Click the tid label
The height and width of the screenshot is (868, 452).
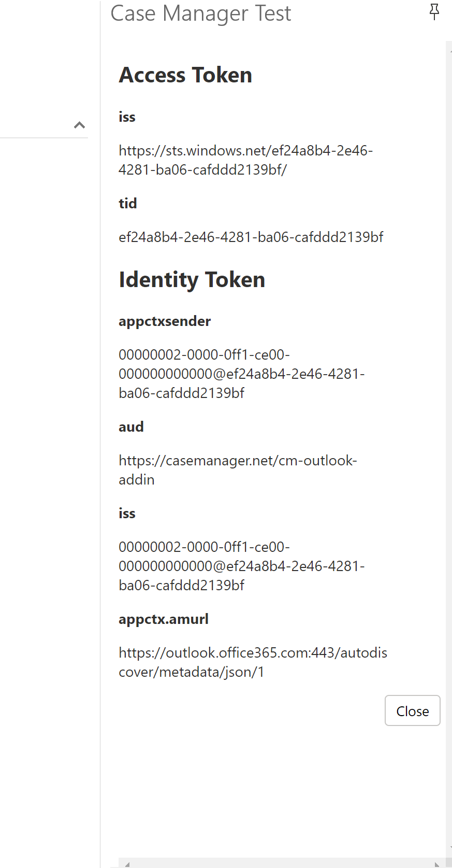pos(128,203)
